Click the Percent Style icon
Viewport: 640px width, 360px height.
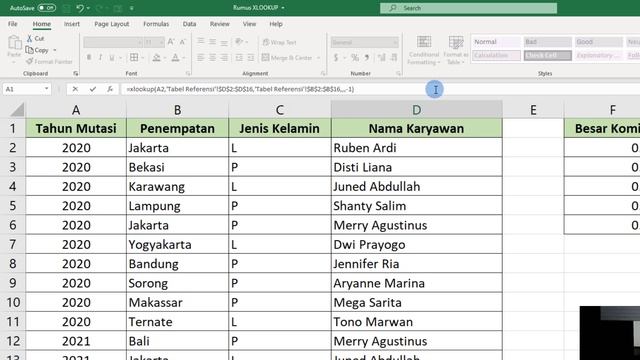(355, 58)
